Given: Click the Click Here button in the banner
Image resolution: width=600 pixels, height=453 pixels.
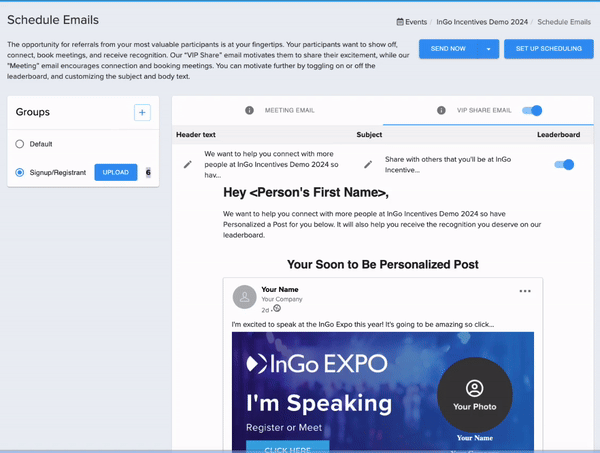Looking at the screenshot, I should coord(287,446).
